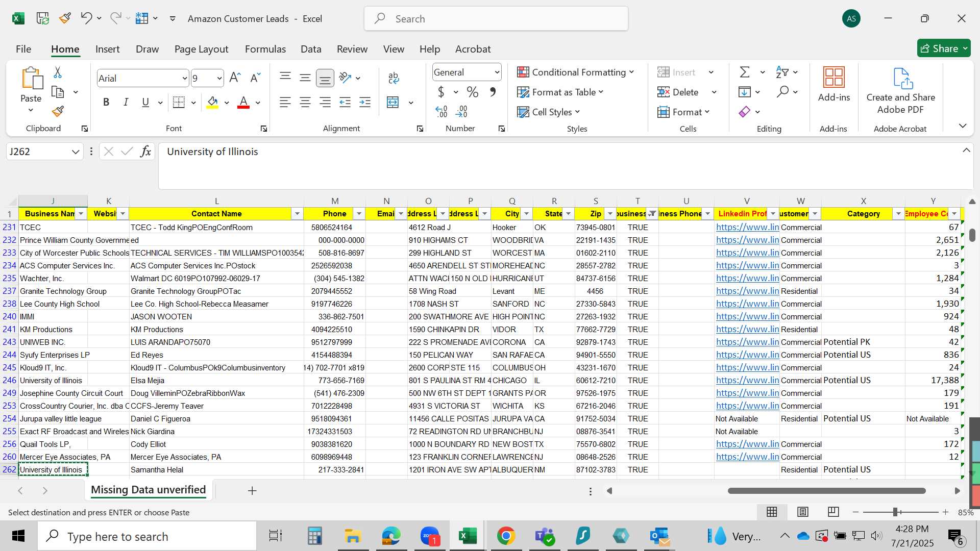The width and height of the screenshot is (980, 551).
Task: Toggle Align Left for cell text
Action: 285,102
